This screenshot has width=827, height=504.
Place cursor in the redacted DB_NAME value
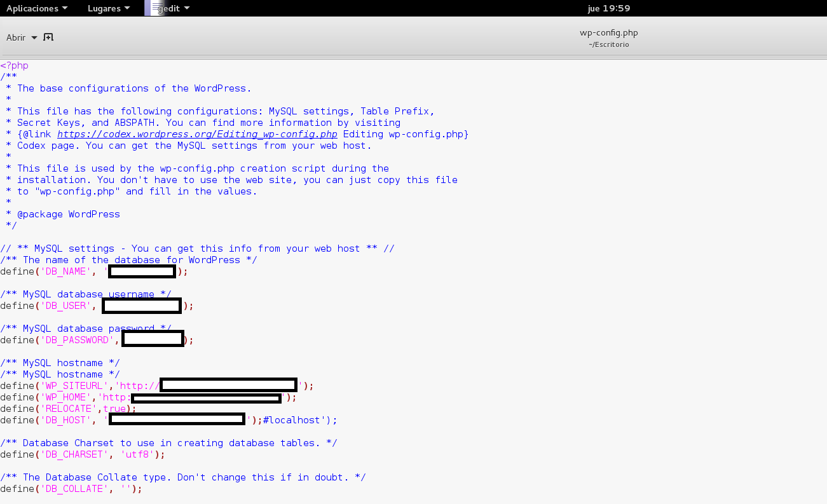point(142,271)
